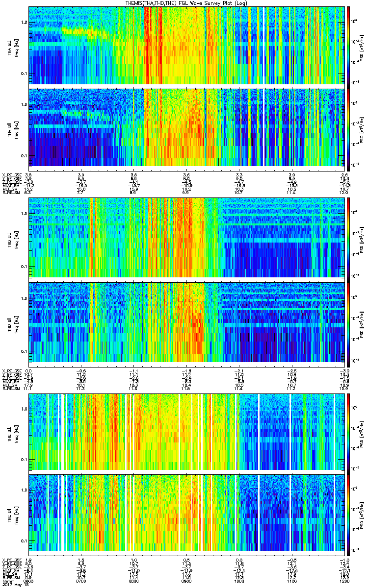Viewport: 368px width, 588px height.
Task: Click the 1100 time axis label
Action: coord(291,581)
